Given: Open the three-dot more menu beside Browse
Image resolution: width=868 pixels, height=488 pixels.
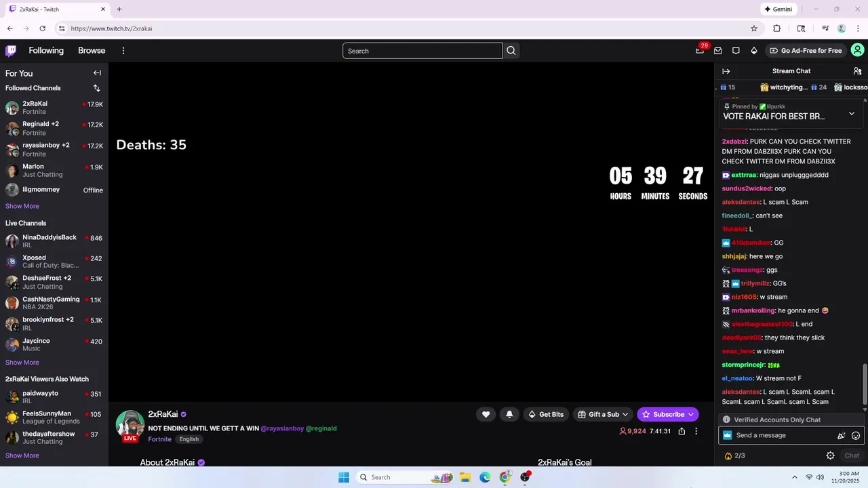Looking at the screenshot, I should [123, 51].
